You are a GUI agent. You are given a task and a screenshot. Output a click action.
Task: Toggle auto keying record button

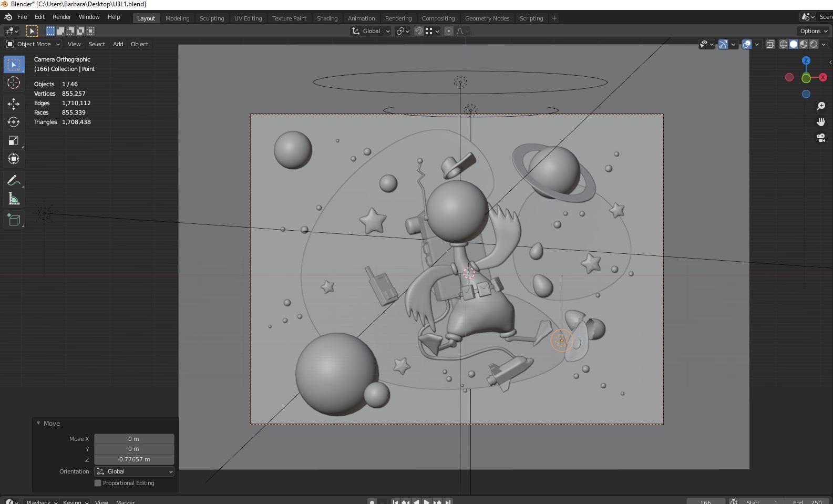372,502
